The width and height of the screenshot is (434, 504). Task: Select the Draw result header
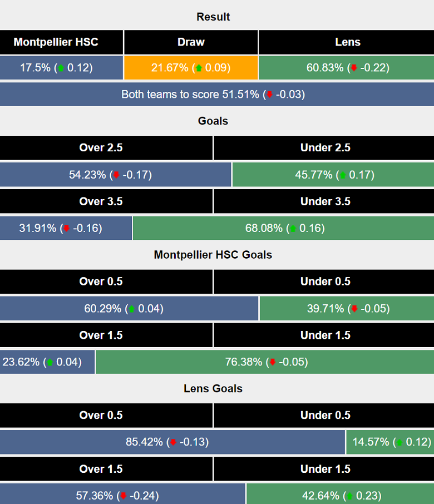191,42
